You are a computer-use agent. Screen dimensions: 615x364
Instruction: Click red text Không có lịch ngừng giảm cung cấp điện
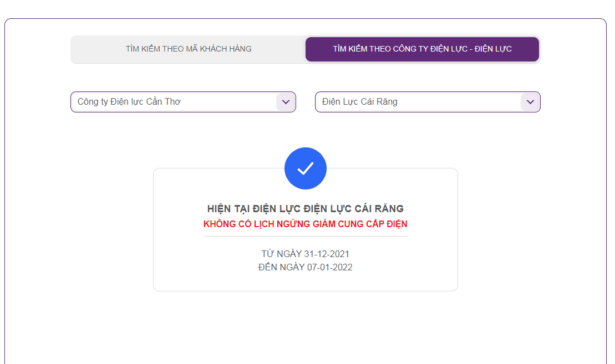coord(305,224)
